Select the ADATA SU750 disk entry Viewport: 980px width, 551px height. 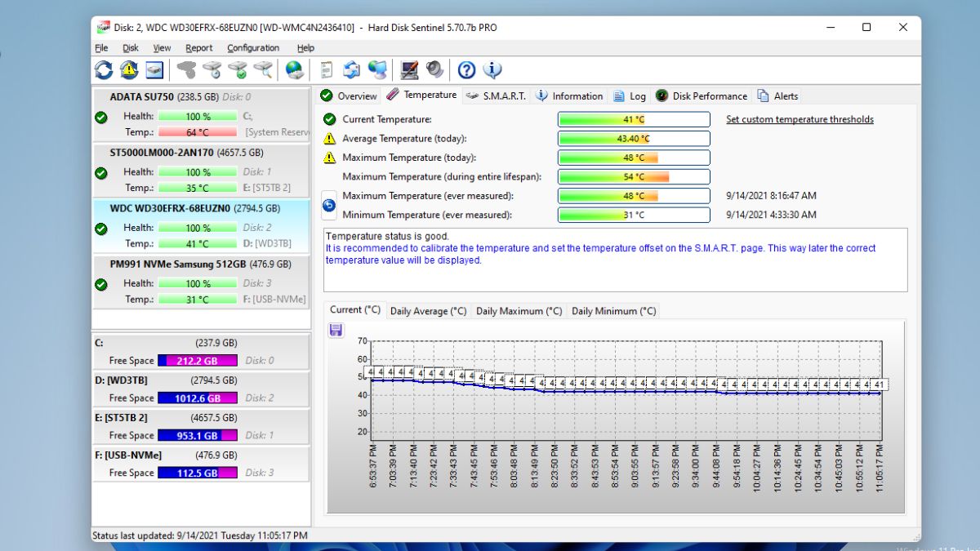[x=201, y=114]
